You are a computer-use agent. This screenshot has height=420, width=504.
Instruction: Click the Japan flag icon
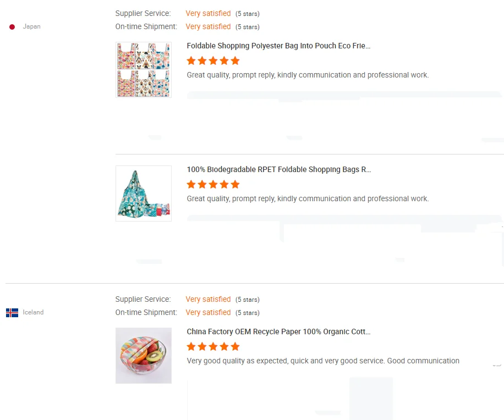click(x=12, y=26)
